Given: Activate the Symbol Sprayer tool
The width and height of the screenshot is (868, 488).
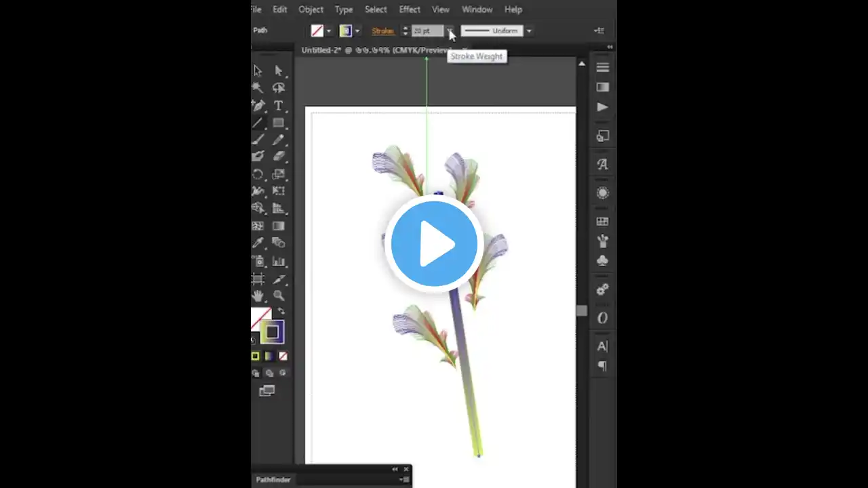Looking at the screenshot, I should click(258, 261).
